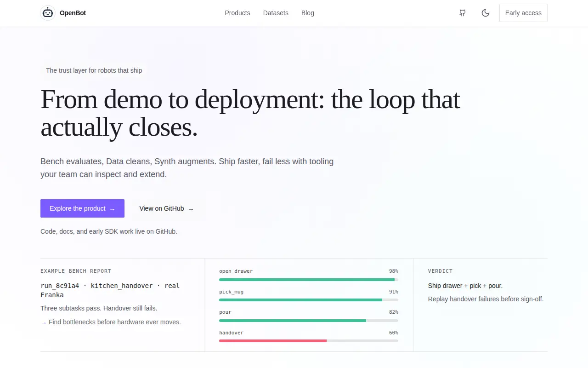The width and height of the screenshot is (588, 368).
Task: Select the pick_mug 91% progress bar
Action: click(x=309, y=300)
